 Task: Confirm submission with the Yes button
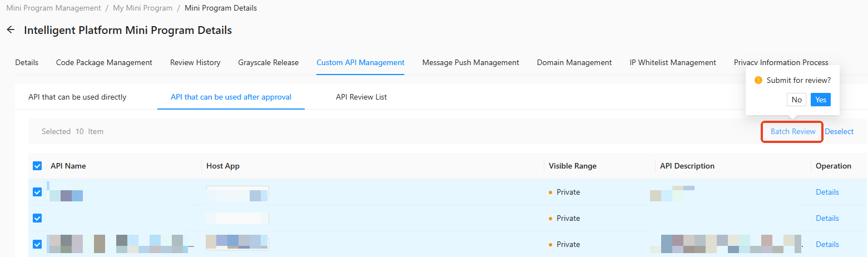point(821,100)
